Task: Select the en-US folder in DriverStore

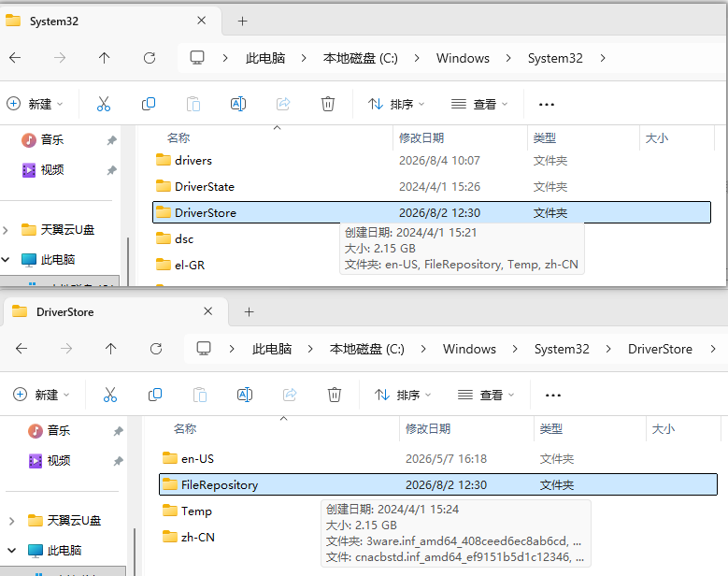Action: (437, 458)
